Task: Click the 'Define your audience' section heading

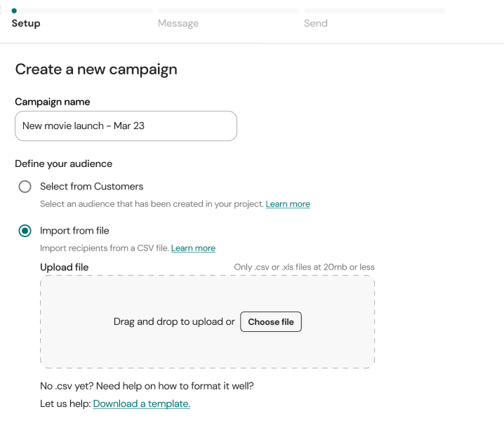Action: pyautogui.click(x=64, y=163)
